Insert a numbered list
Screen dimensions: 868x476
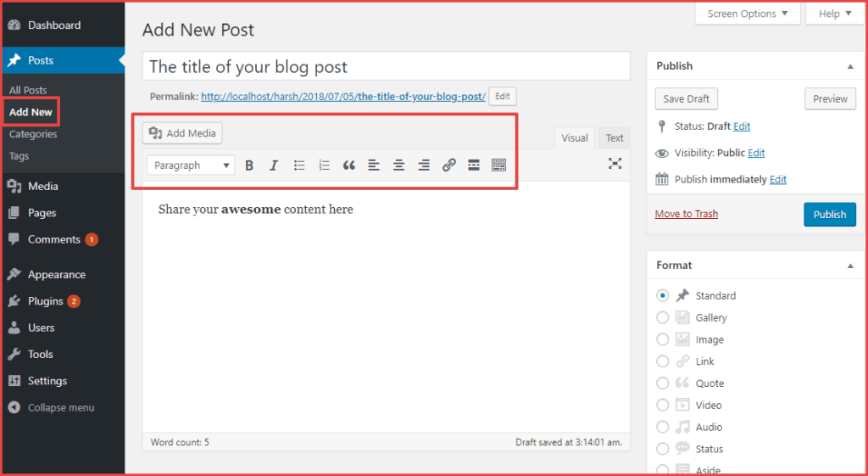(x=325, y=165)
